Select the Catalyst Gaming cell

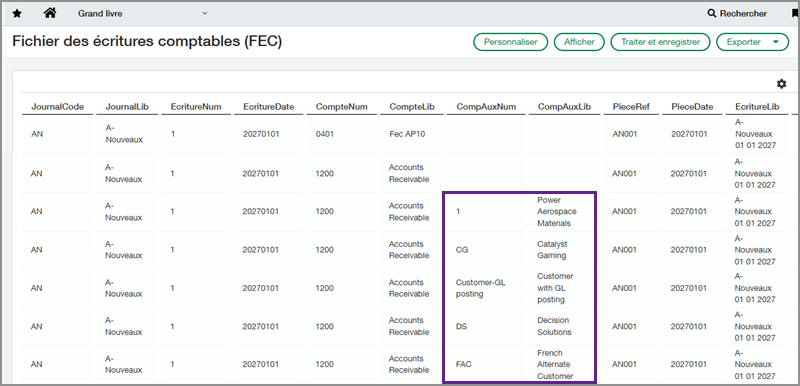click(552, 250)
